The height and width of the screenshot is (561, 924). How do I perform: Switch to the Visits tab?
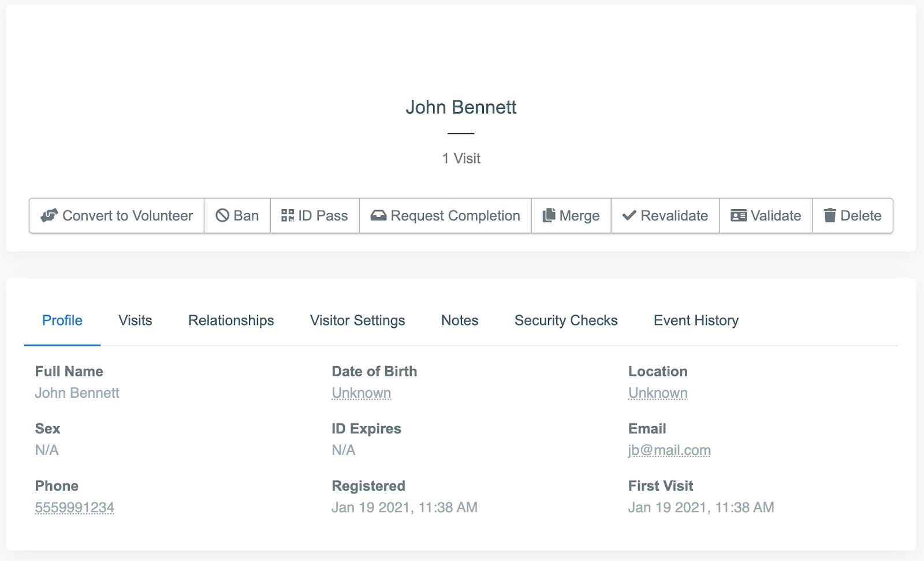pyautogui.click(x=135, y=320)
